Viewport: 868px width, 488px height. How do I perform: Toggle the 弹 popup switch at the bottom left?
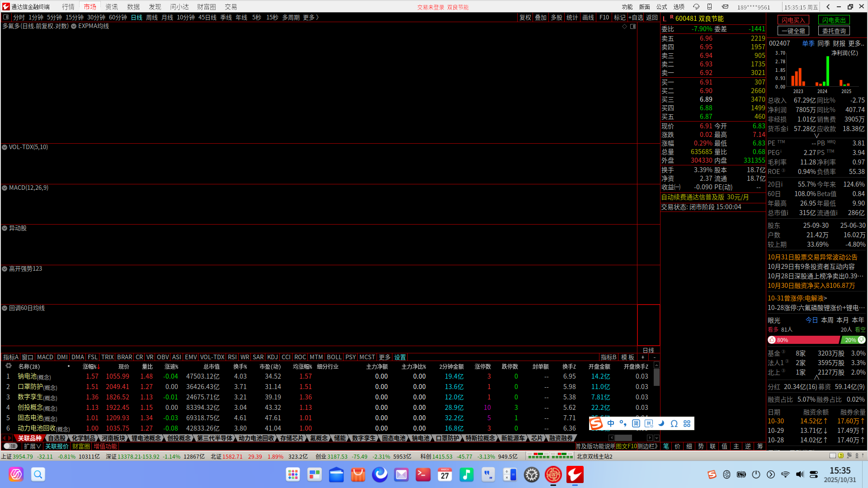coord(10,446)
